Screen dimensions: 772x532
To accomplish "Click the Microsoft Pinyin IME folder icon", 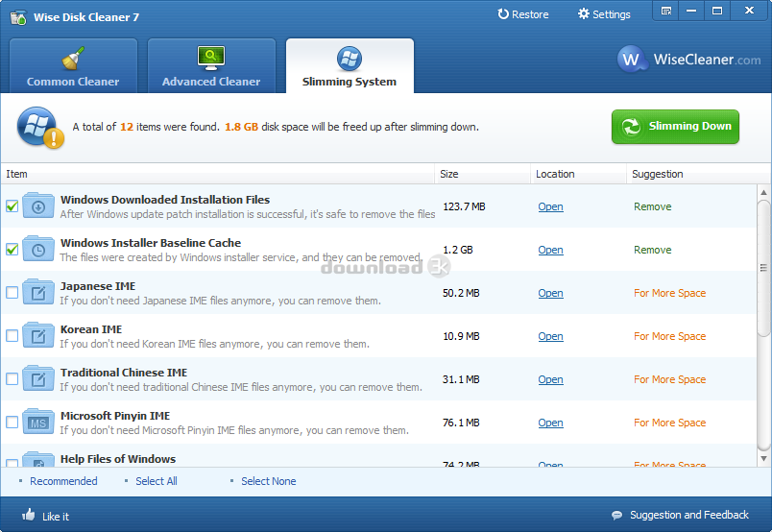I will 38,422.
